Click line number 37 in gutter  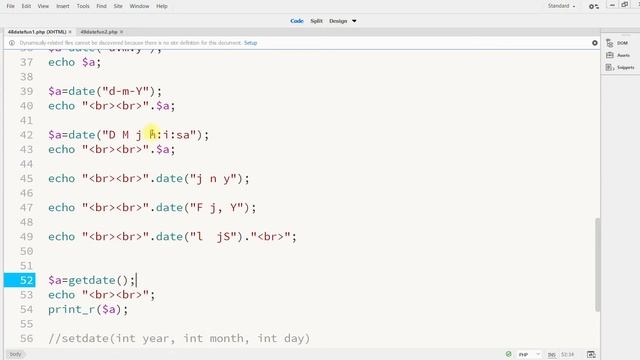(x=27, y=62)
